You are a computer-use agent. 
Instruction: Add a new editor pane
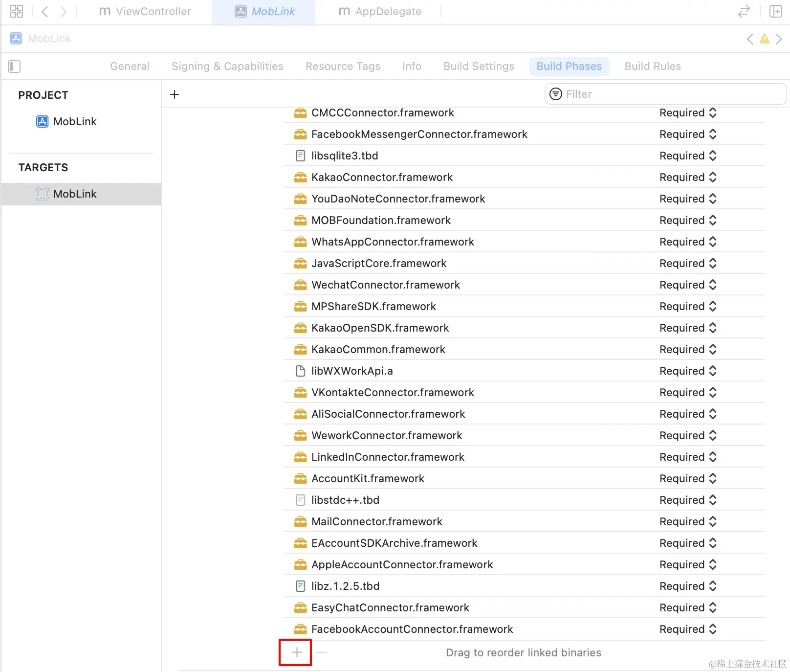click(x=776, y=11)
